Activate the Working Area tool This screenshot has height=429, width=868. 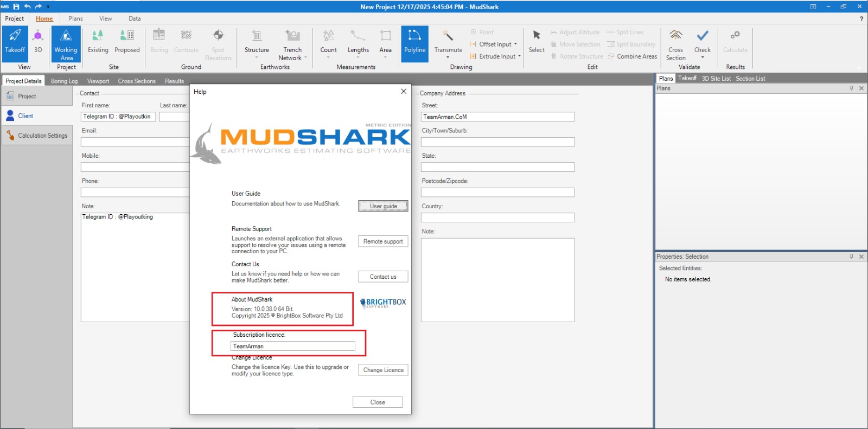66,43
